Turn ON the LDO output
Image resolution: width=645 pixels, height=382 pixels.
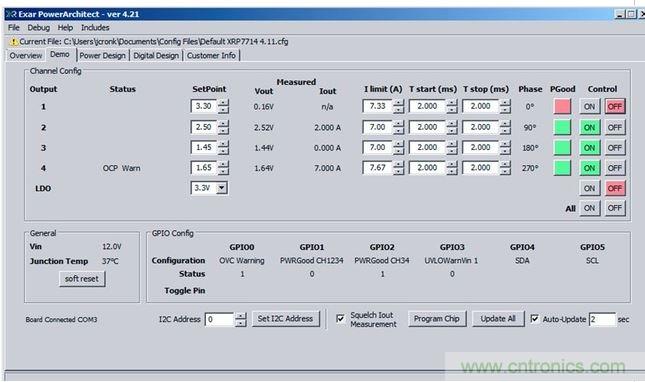pyautogui.click(x=589, y=188)
